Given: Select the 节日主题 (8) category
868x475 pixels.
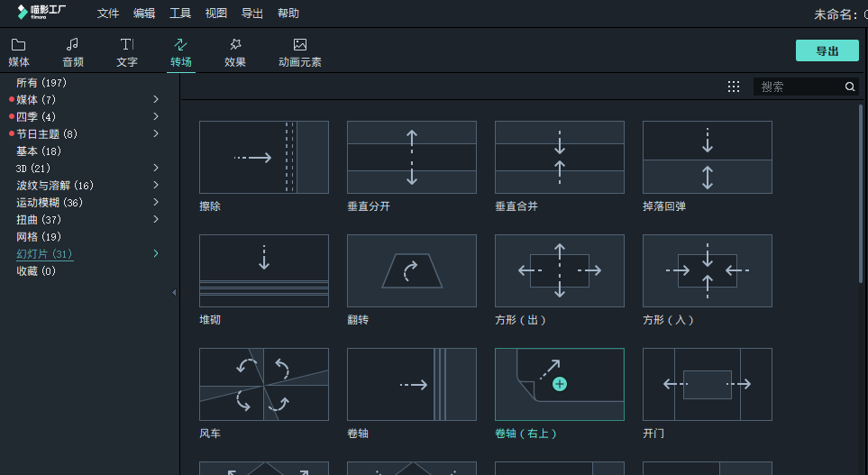Looking at the screenshot, I should tap(47, 134).
